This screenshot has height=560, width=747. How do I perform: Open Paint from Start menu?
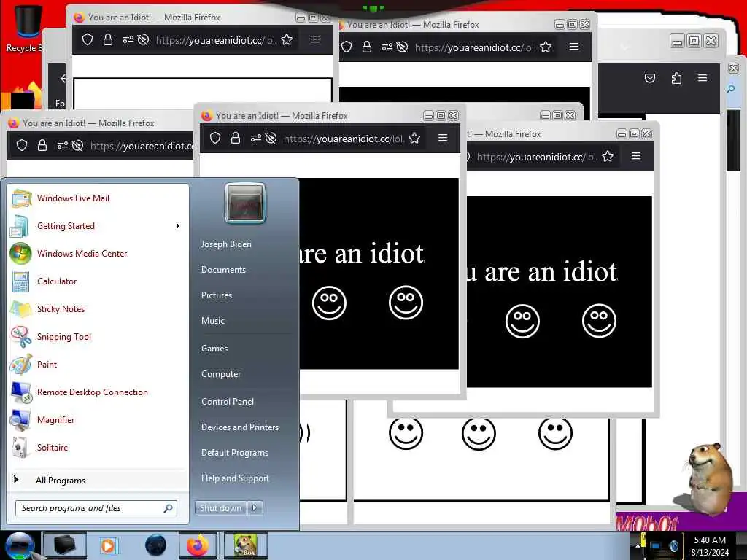pos(98,365)
